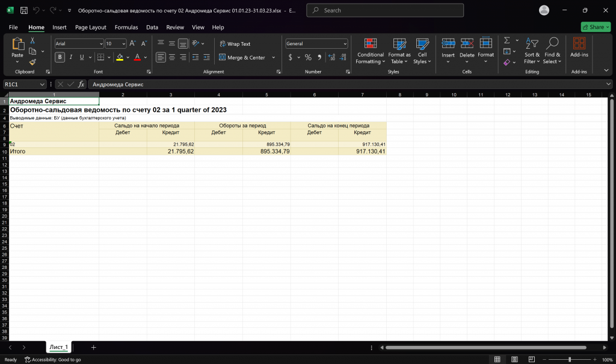This screenshot has height=364, width=616.
Task: Click the Cut scissors icon
Action: click(32, 40)
